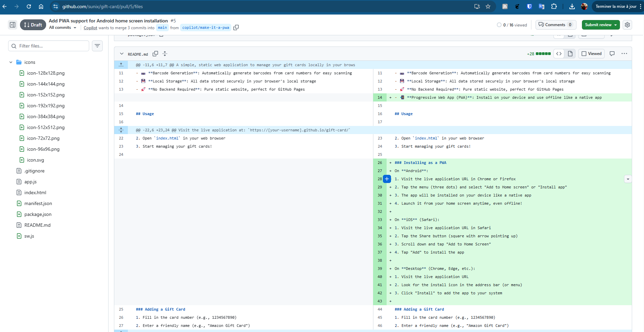Open the main branch link

162,27
